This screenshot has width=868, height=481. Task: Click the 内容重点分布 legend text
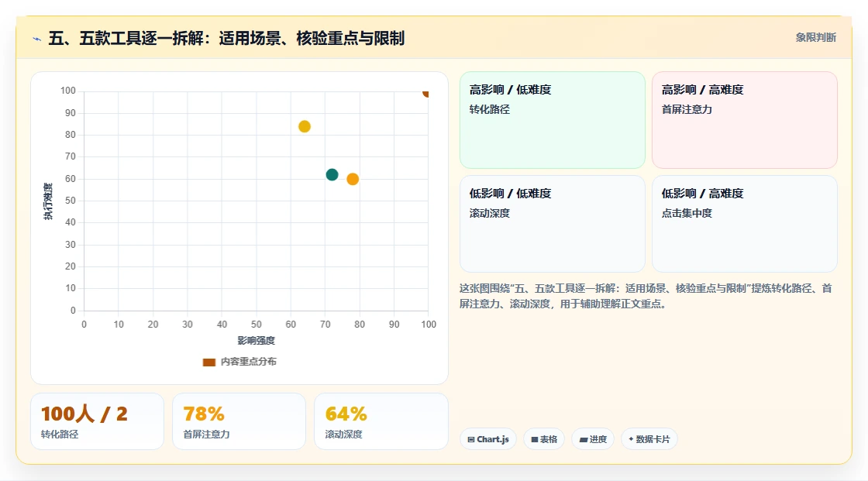(x=248, y=362)
